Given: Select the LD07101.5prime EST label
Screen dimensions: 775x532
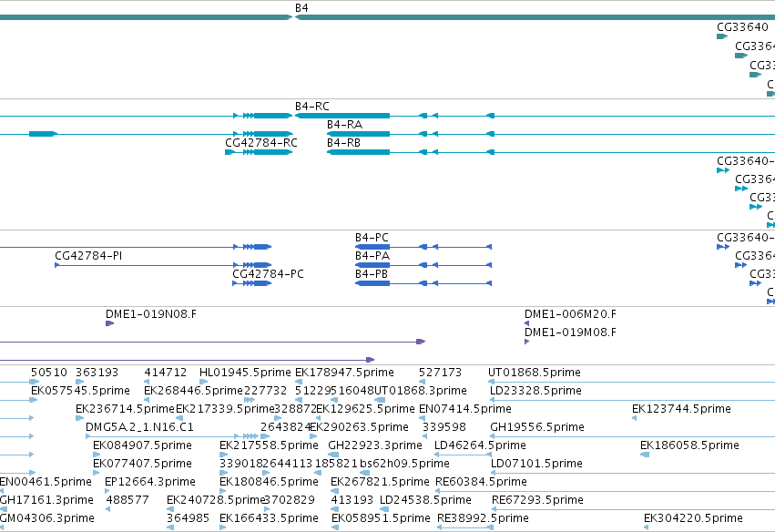Looking at the screenshot, I should coord(536,465).
